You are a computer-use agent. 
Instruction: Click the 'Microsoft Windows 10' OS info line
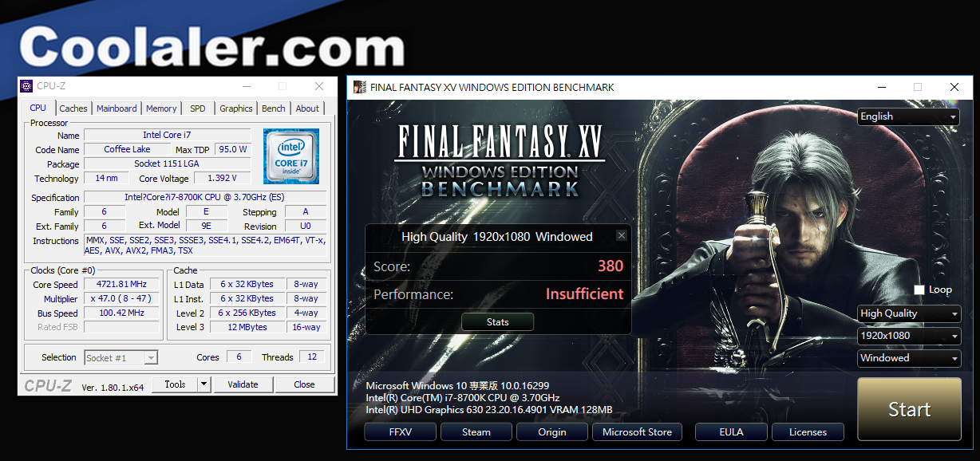coord(457,386)
